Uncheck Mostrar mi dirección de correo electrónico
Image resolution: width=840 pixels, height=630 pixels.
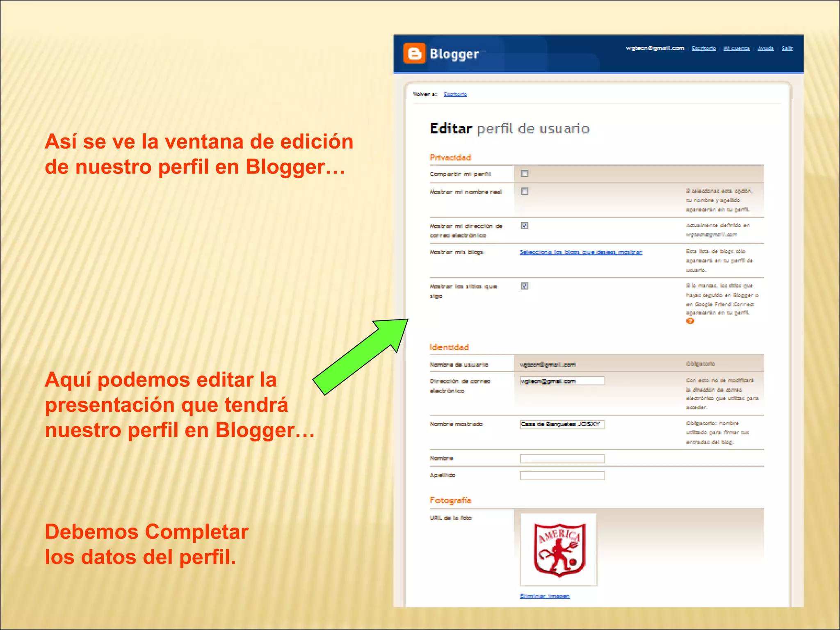click(524, 226)
